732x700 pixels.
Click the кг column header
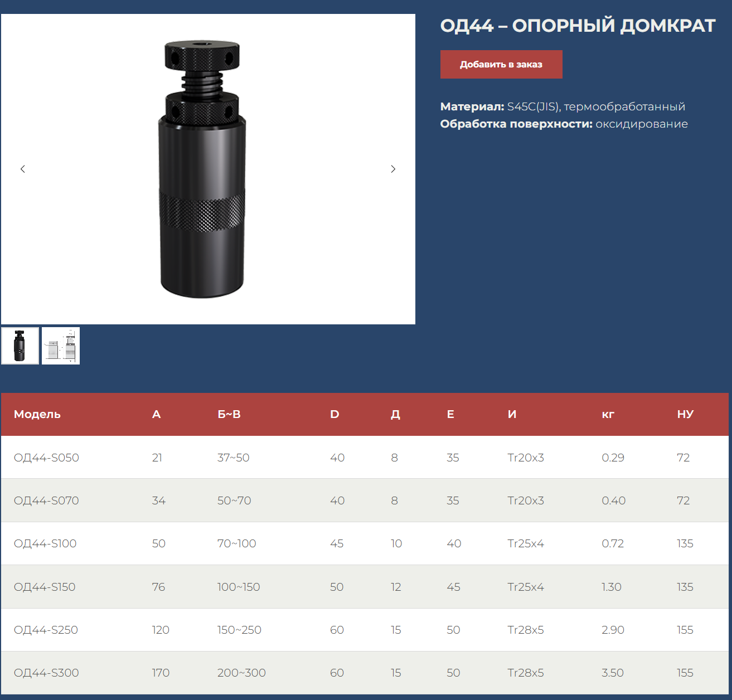pyautogui.click(x=608, y=414)
